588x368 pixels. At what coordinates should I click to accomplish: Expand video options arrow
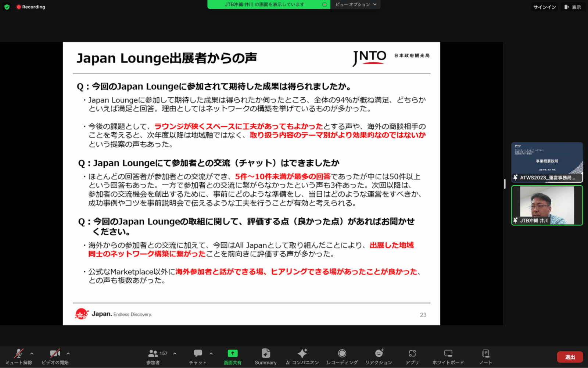click(x=68, y=354)
